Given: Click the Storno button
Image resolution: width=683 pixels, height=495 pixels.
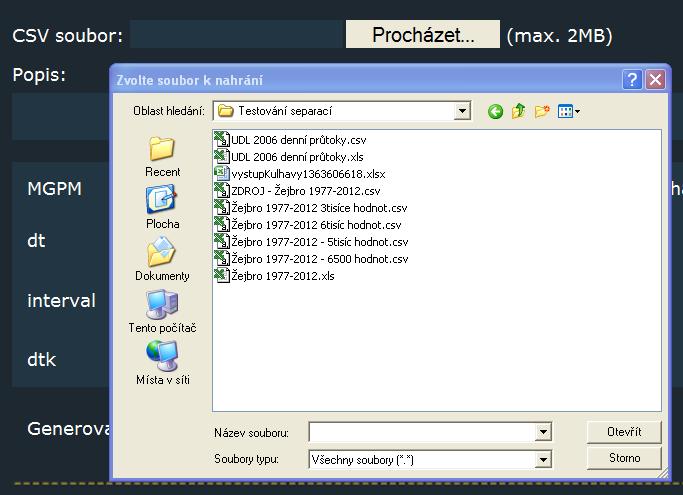Looking at the screenshot, I should (624, 458).
